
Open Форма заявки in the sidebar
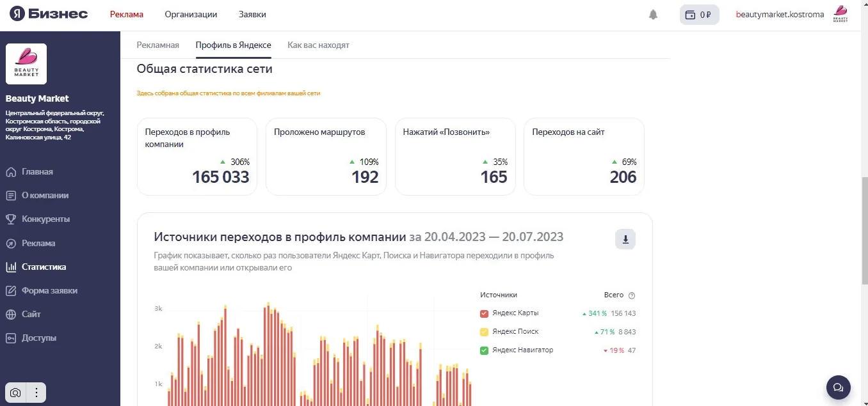click(x=49, y=291)
